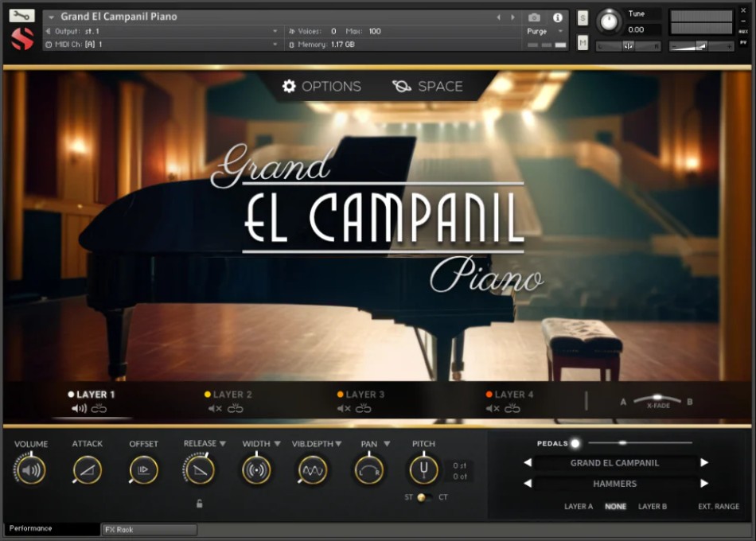Viewport: 756px width, 541px height.
Task: Flip the ST/CT pitch switch
Action: click(423, 497)
